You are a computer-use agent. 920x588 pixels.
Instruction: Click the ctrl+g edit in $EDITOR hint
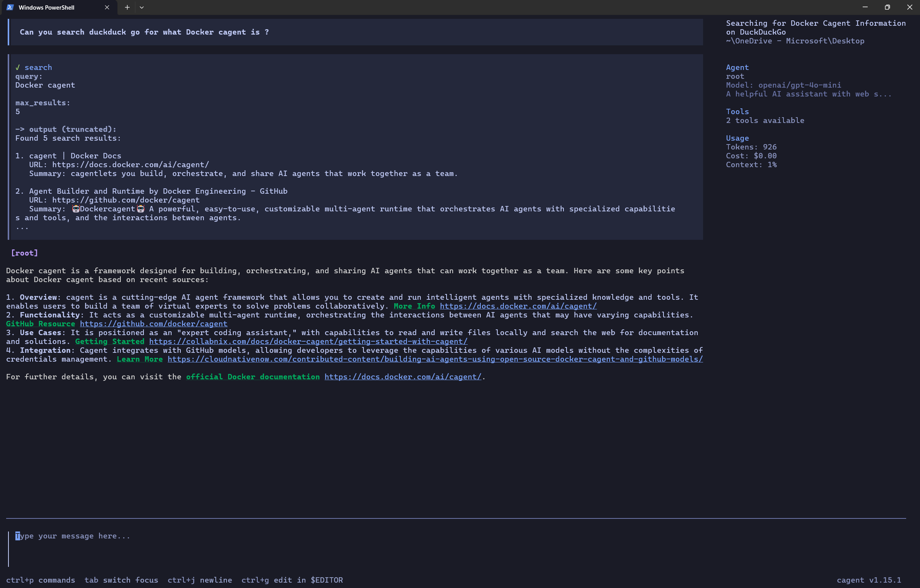coord(292,580)
